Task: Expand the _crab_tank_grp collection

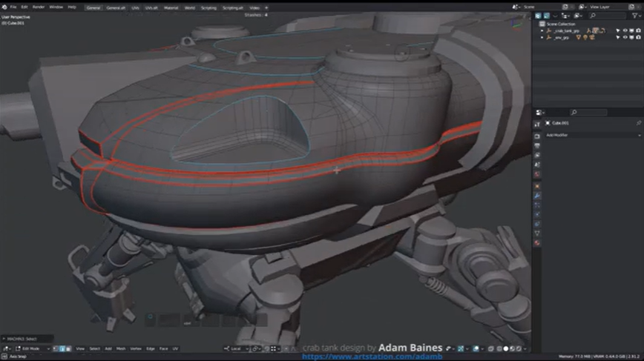Action: (542, 31)
